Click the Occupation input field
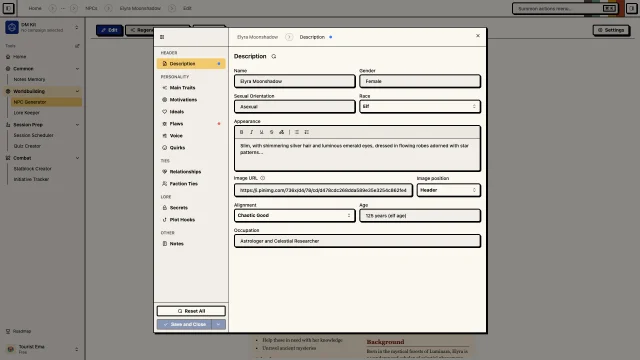The height and width of the screenshot is (360, 640). click(x=357, y=241)
